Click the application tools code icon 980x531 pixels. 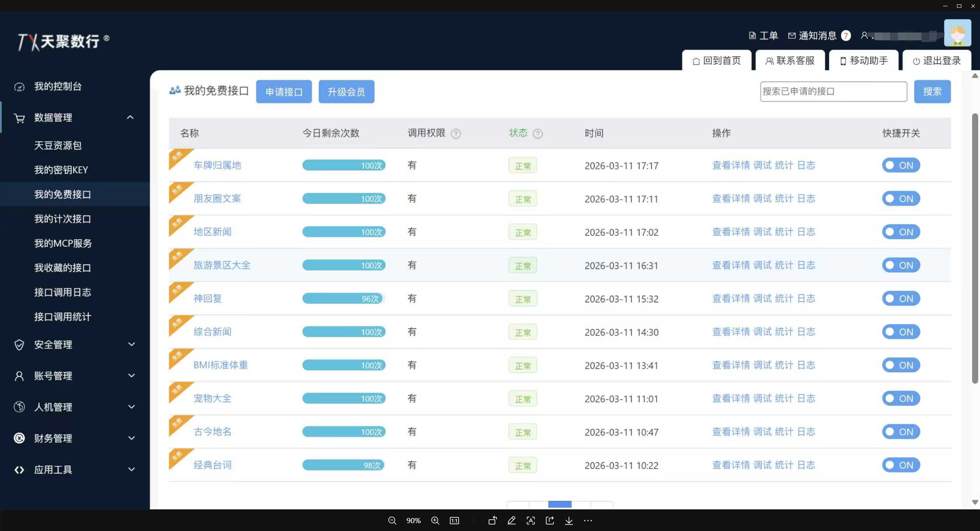tap(19, 469)
